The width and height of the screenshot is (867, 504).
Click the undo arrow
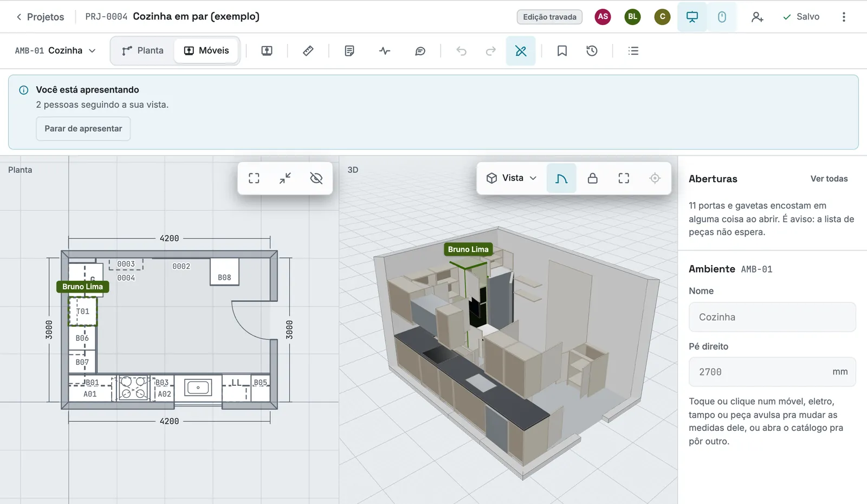tap(461, 51)
